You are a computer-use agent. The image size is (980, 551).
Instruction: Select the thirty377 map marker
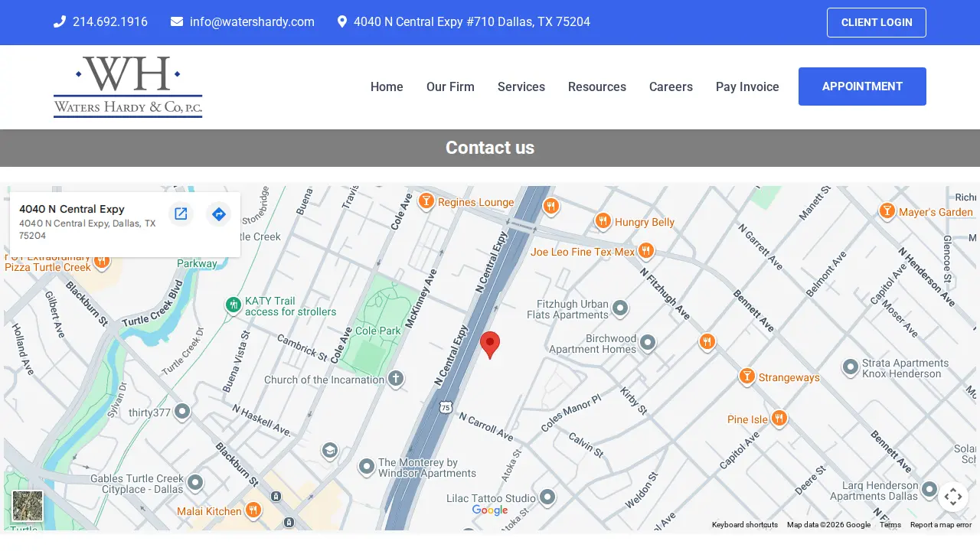point(181,411)
